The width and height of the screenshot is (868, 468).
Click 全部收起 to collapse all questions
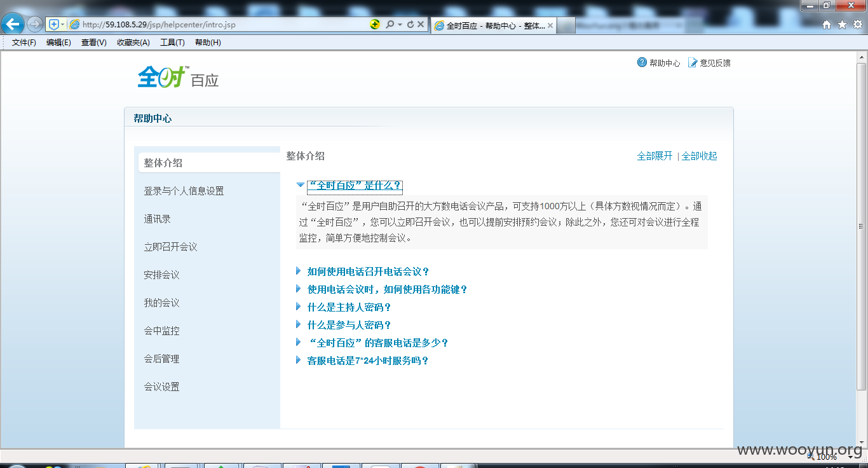[700, 156]
